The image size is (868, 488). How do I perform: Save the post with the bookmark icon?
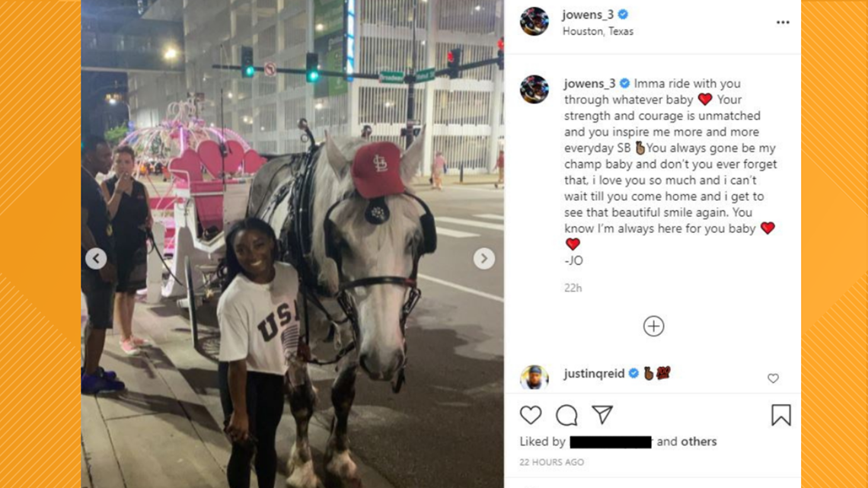[x=780, y=415]
